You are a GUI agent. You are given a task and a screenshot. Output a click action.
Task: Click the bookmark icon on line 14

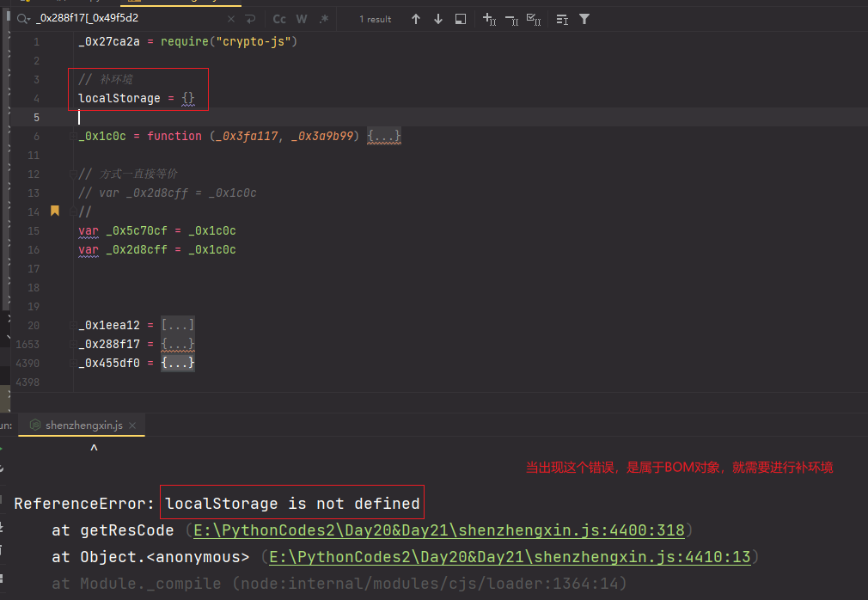(x=55, y=211)
